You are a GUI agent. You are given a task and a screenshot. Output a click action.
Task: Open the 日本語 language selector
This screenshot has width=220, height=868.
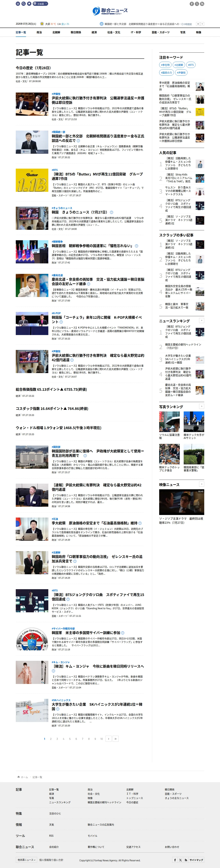point(40,4)
